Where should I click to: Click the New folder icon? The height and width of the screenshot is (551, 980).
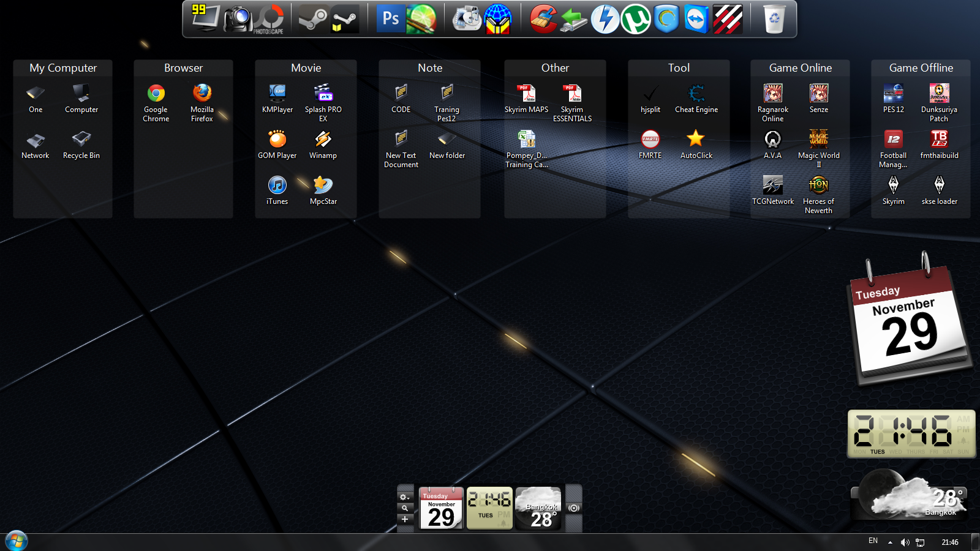pos(447,144)
